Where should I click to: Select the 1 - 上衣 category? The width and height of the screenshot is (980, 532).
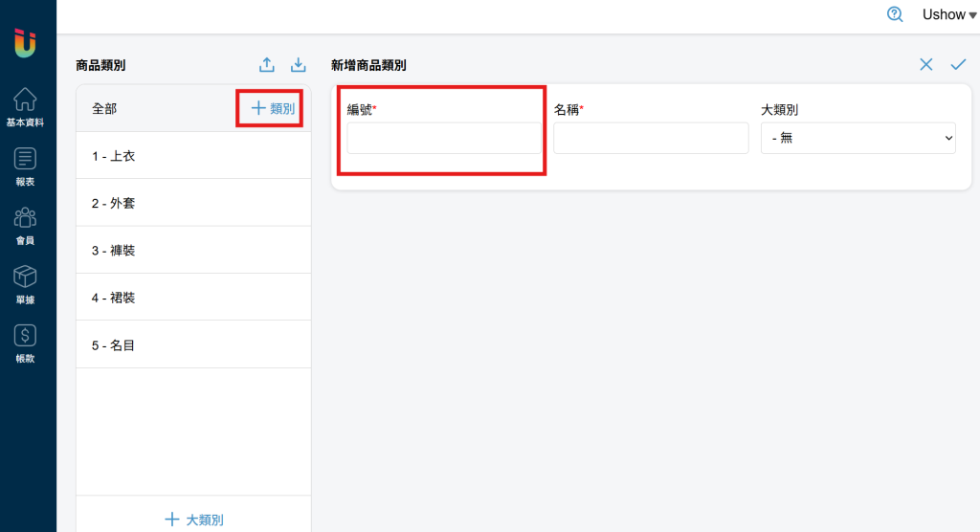coord(193,156)
